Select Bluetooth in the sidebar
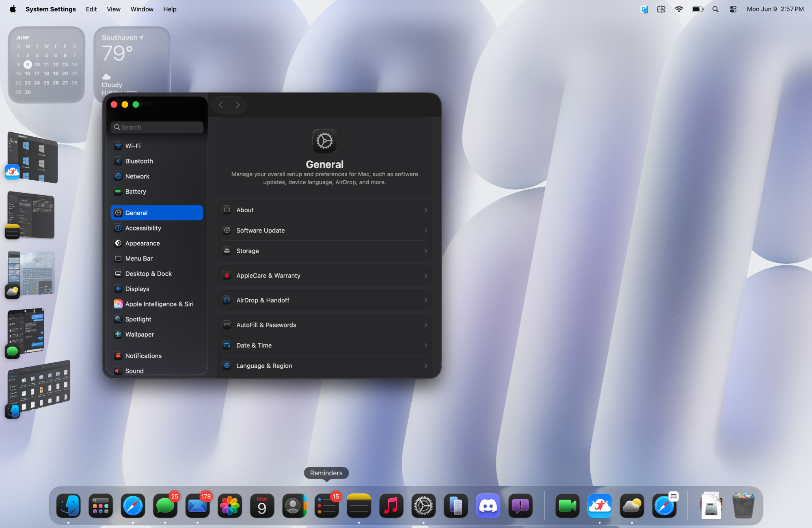Image resolution: width=812 pixels, height=528 pixels. [x=139, y=161]
